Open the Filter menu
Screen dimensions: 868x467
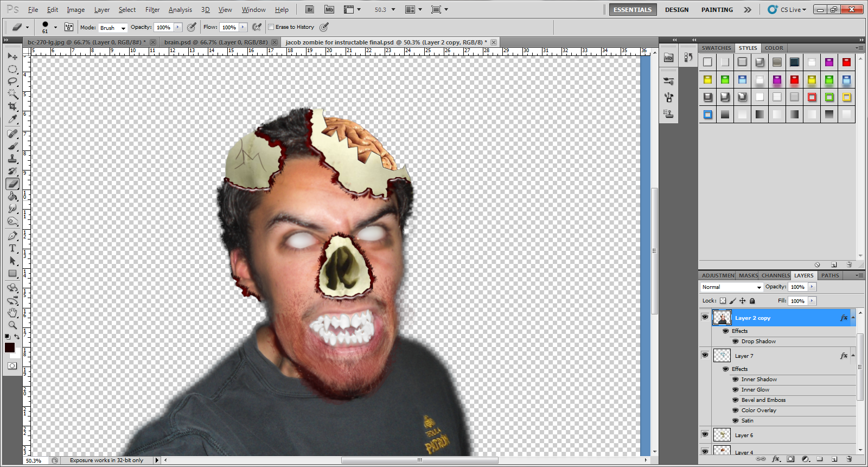152,10
